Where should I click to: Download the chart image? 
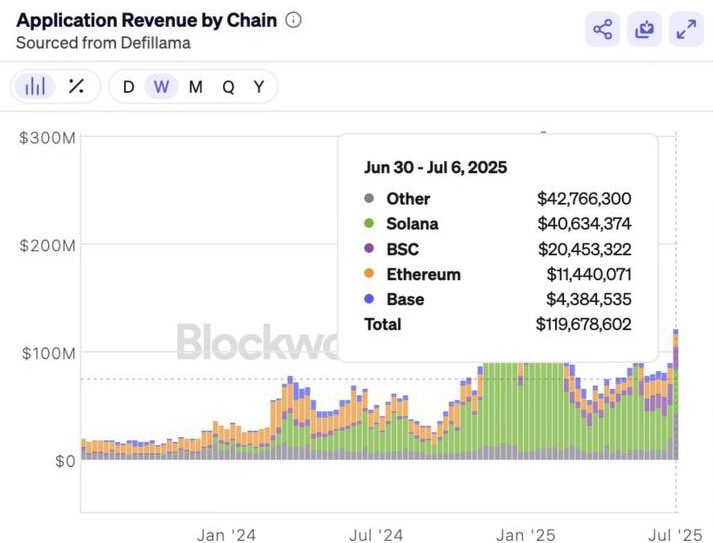coord(645,30)
